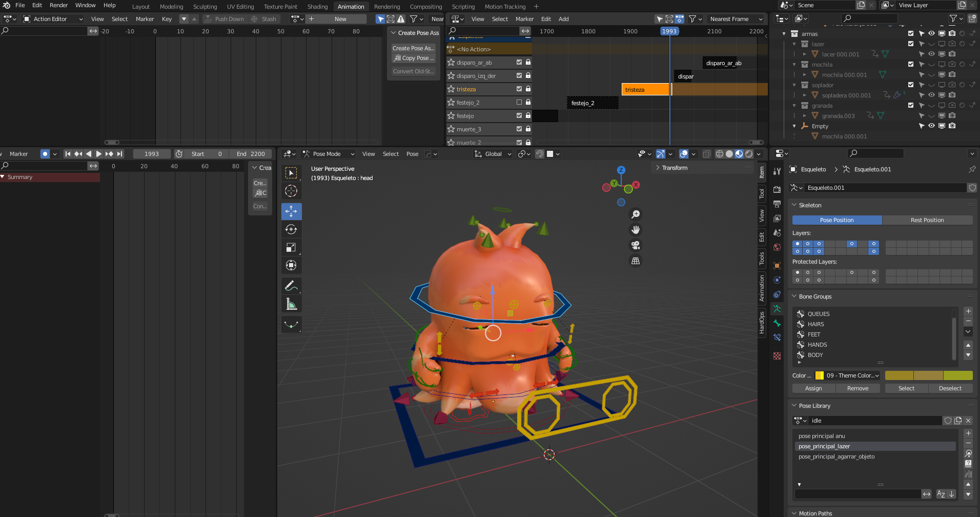Uncheck the mute checkbox for tristeza track
Viewport: 980px width, 517px height.
pyautogui.click(x=519, y=89)
